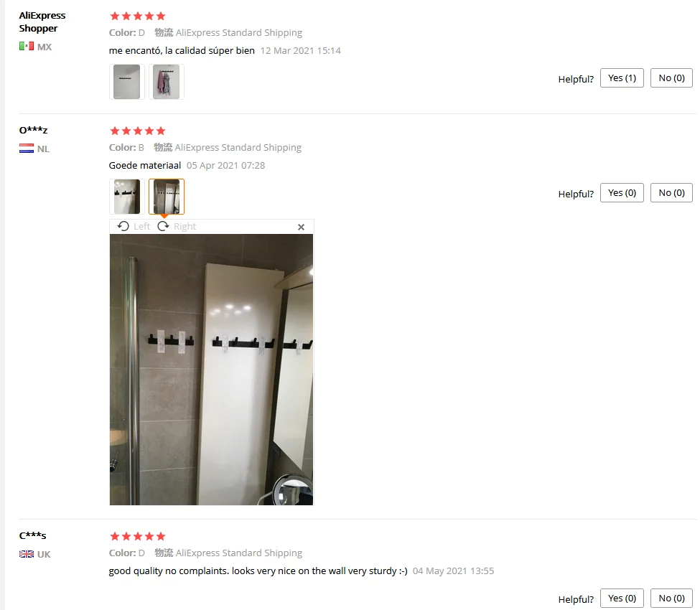Click No (0) on the MX review
700x610 pixels.
click(671, 78)
